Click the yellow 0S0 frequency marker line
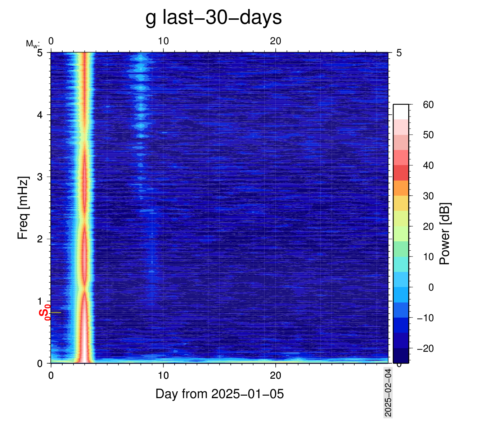 (56, 313)
